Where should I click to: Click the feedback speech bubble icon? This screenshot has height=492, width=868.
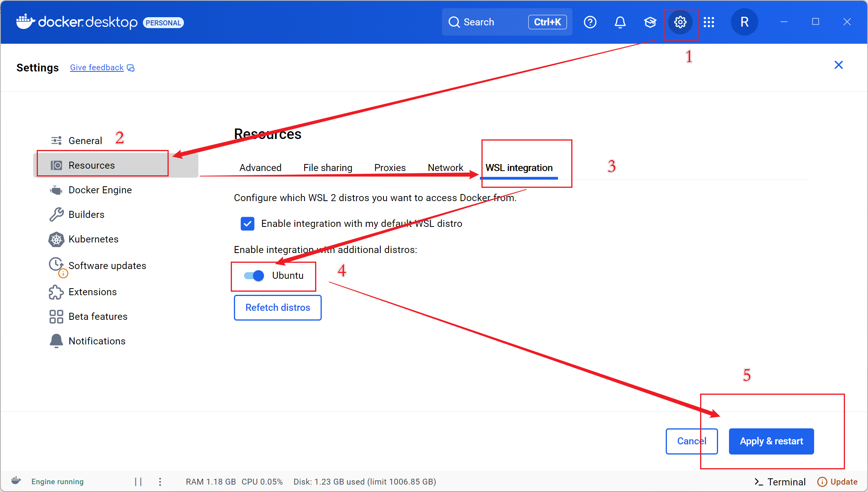point(131,68)
